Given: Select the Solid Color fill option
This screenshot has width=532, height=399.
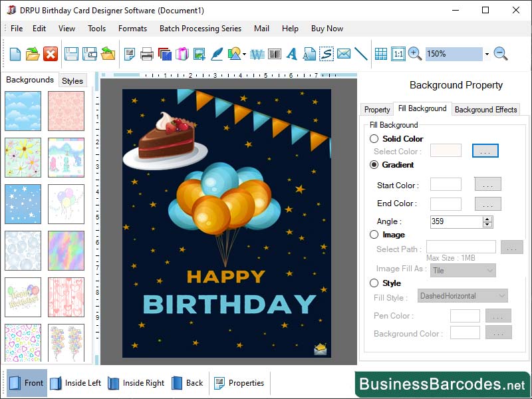Looking at the screenshot, I should coord(373,139).
